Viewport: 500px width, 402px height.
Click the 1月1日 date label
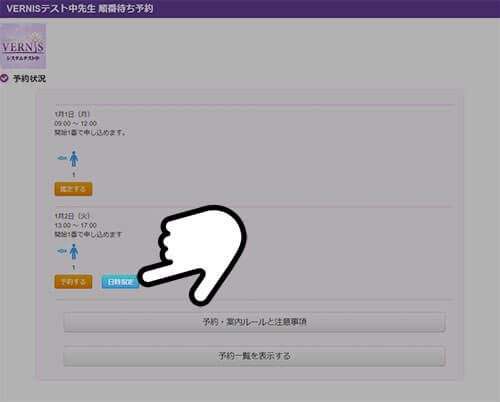(72, 114)
